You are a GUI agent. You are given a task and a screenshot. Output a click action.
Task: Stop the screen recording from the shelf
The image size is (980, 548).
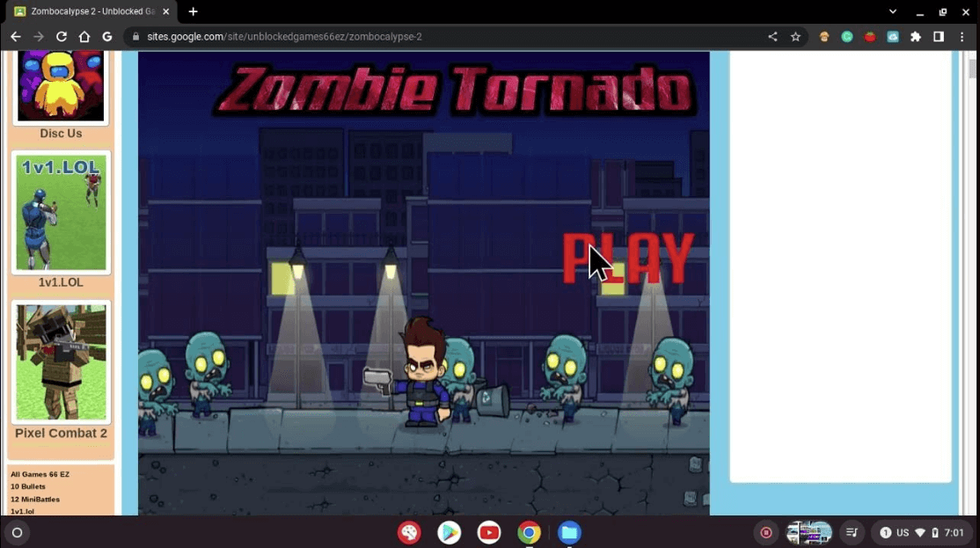[765, 532]
